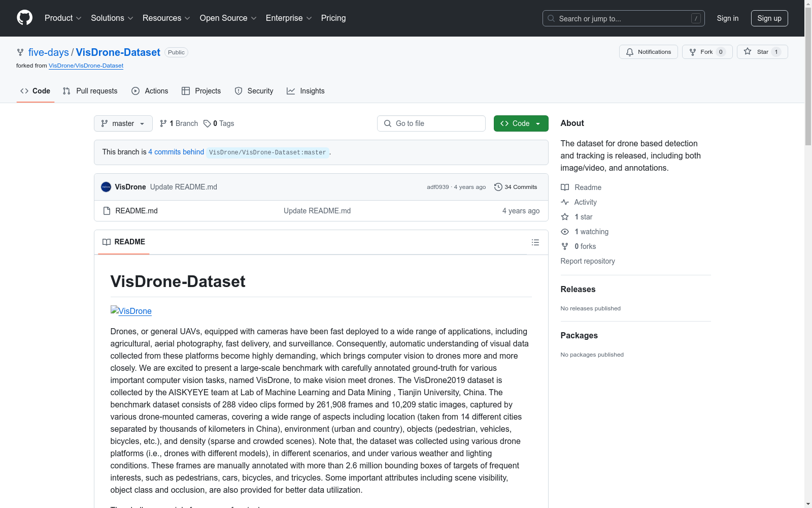Open the README.md file link
Screen dimensions: 812x508
(x=137, y=211)
